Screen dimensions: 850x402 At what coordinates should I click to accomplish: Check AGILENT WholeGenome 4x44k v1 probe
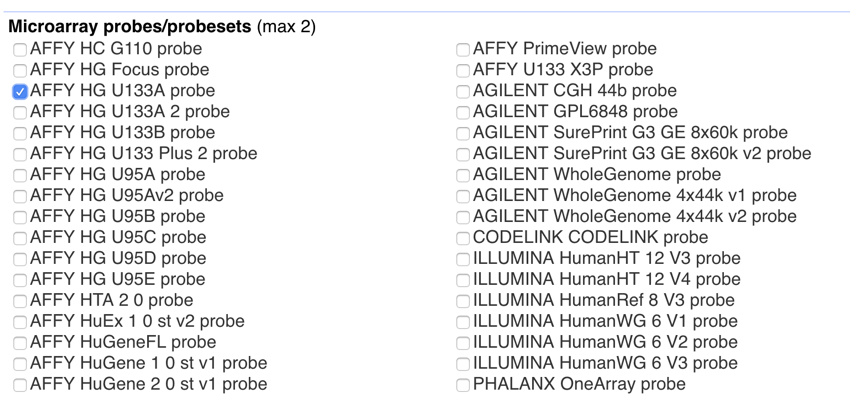coord(463,196)
